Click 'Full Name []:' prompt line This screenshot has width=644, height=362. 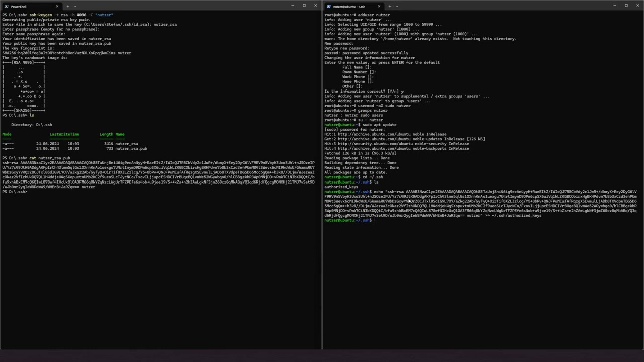[x=357, y=67]
